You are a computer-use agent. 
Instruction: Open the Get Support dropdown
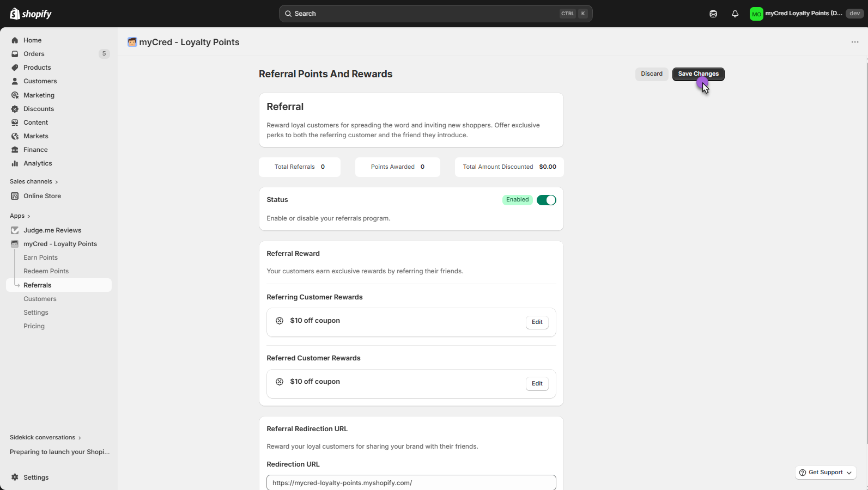point(825,473)
